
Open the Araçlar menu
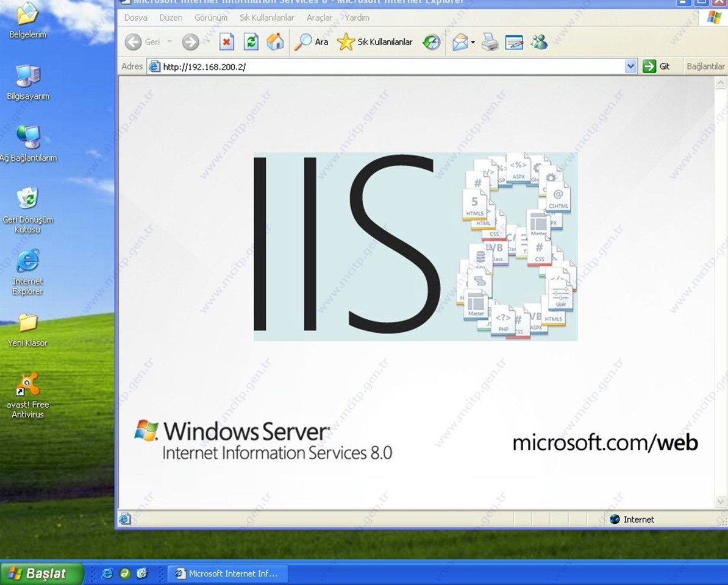319,18
